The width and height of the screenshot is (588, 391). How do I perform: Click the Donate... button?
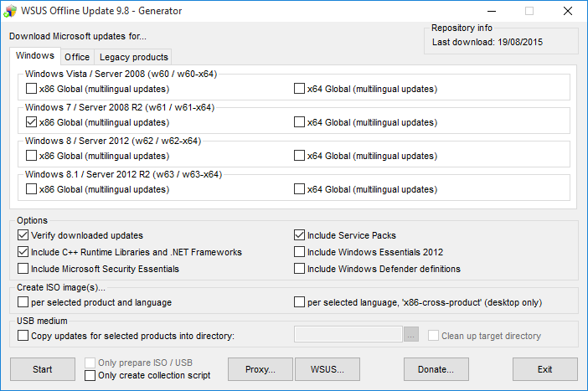(x=436, y=369)
